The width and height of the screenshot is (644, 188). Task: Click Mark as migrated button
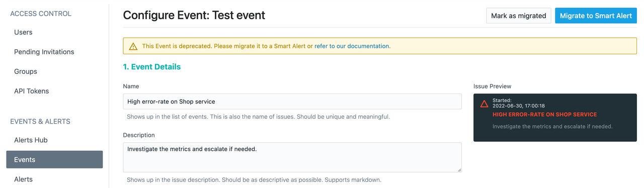pyautogui.click(x=518, y=16)
